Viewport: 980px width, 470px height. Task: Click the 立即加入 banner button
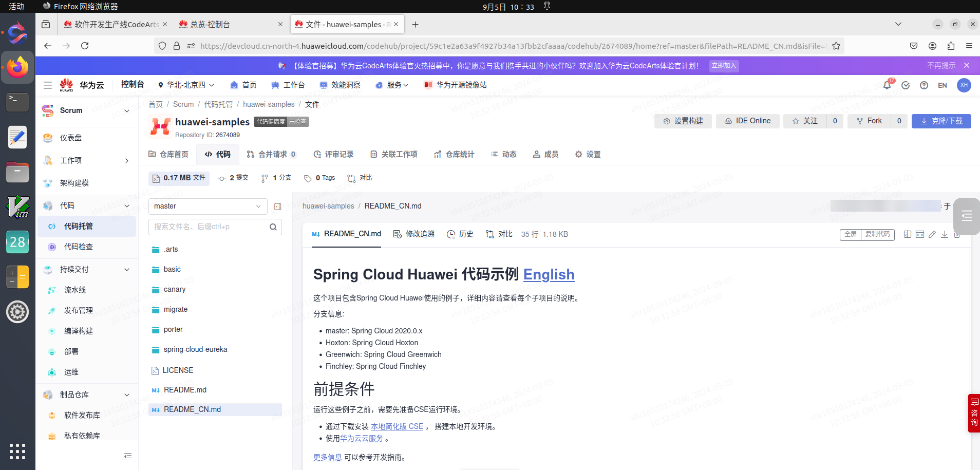pos(724,66)
